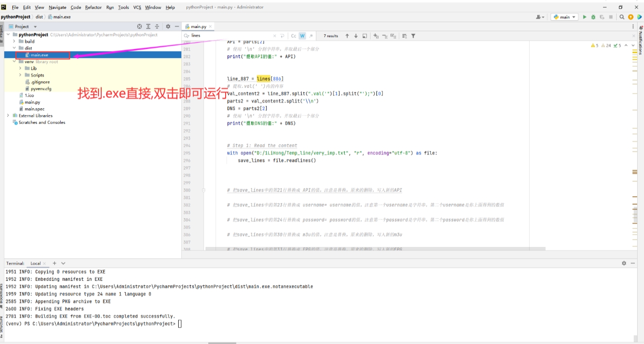Viewport: 644px width, 344px height.
Task: Run the main configuration
Action: (x=585, y=17)
